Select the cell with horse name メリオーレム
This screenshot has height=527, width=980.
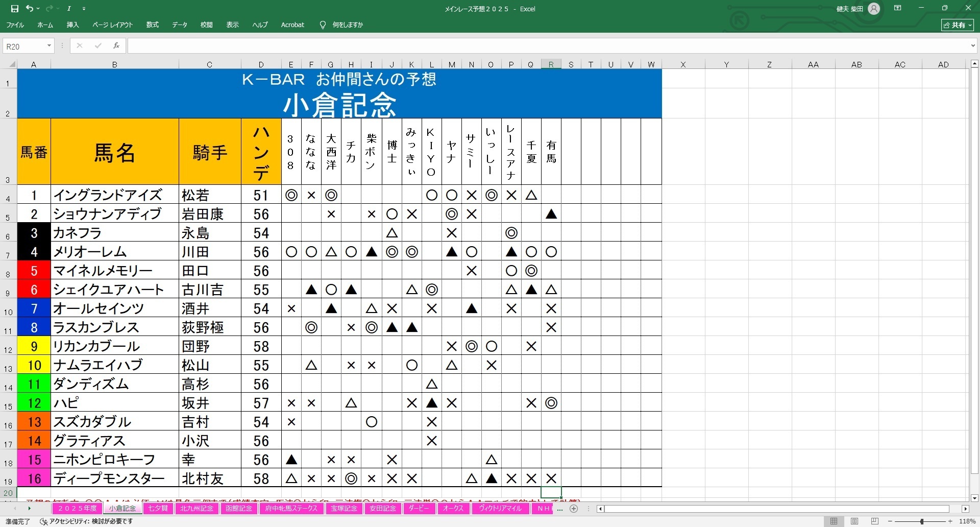click(x=114, y=252)
